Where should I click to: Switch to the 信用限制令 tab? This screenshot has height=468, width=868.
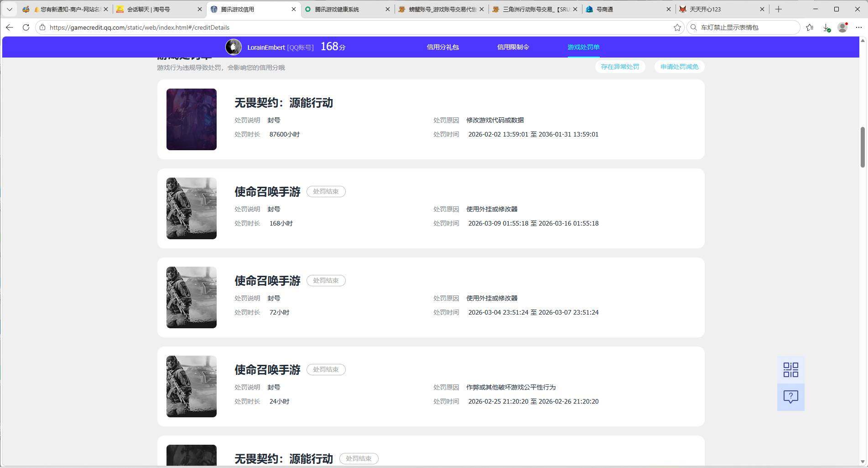(513, 47)
